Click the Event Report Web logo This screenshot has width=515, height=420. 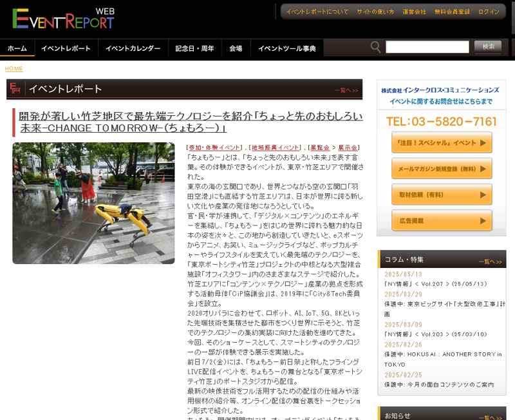[63, 19]
